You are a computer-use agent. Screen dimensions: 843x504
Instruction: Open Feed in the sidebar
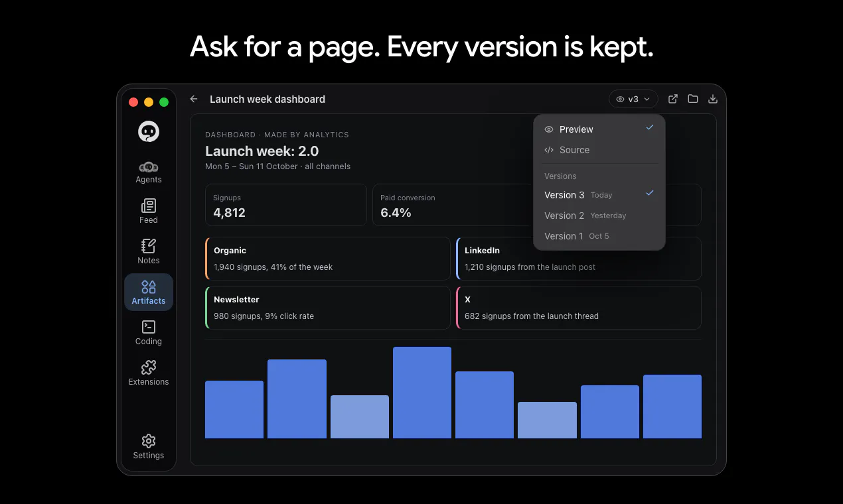pyautogui.click(x=149, y=212)
